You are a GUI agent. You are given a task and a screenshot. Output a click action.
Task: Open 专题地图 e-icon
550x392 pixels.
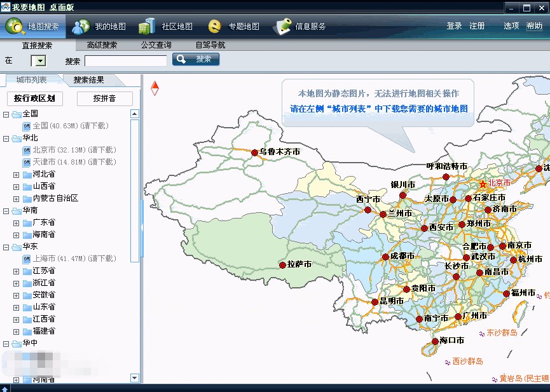[x=215, y=26]
